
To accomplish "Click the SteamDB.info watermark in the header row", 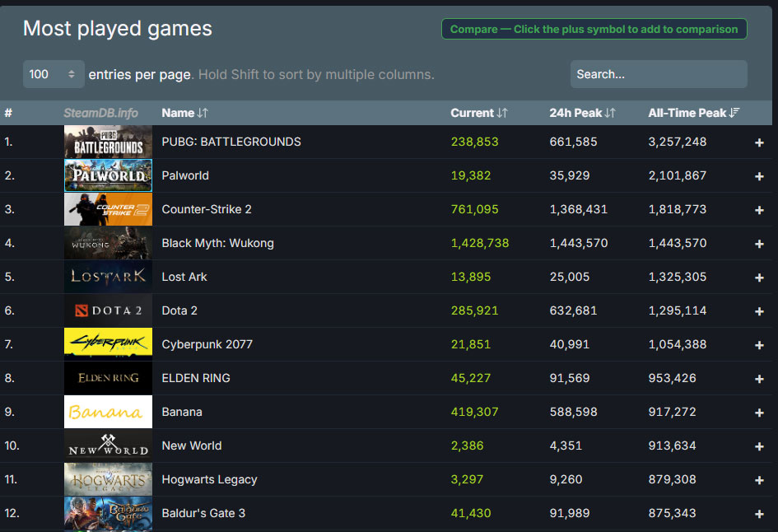I will [x=102, y=112].
